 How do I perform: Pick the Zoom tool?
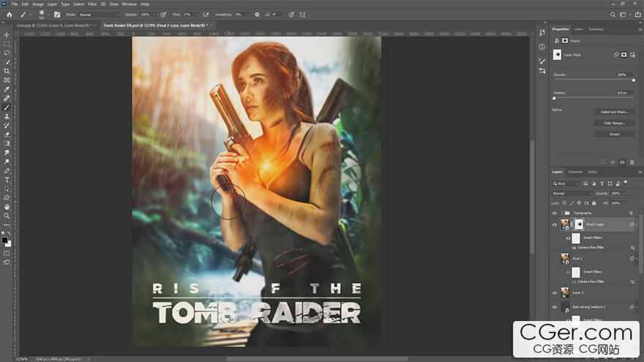[7, 216]
